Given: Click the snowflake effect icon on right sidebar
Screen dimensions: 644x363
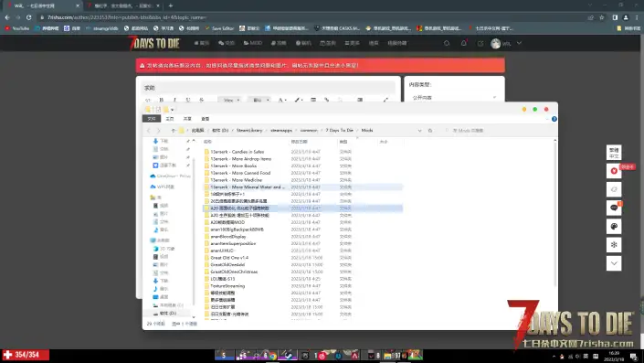Looking at the screenshot, I should coord(614,245).
